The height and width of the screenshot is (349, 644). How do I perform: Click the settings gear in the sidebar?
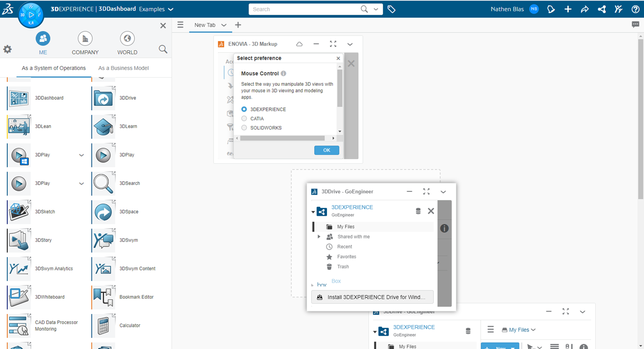coord(8,49)
